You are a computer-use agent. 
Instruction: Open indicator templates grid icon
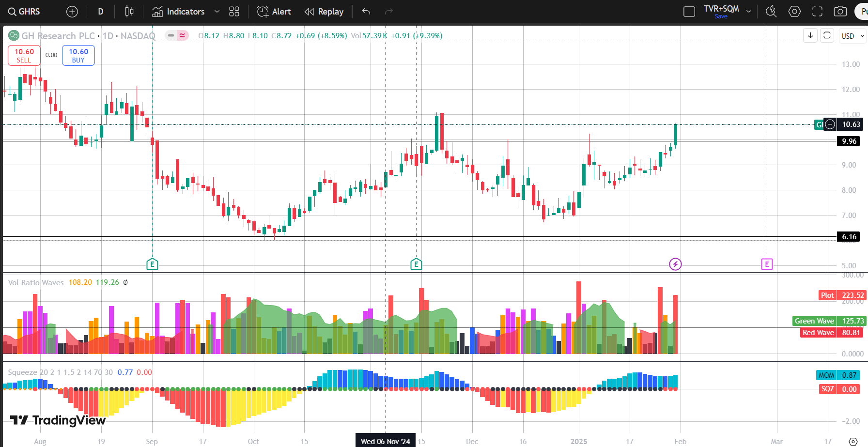[x=234, y=12]
